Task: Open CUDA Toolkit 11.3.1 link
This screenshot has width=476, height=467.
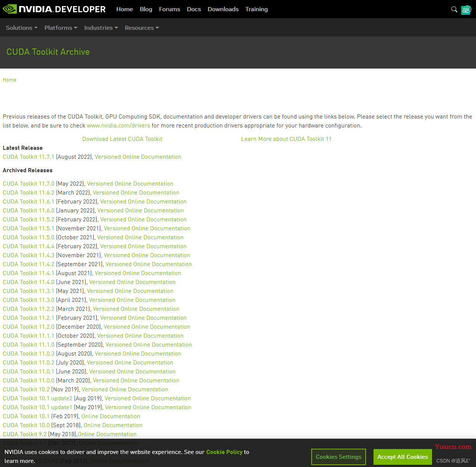Action: tap(28, 291)
